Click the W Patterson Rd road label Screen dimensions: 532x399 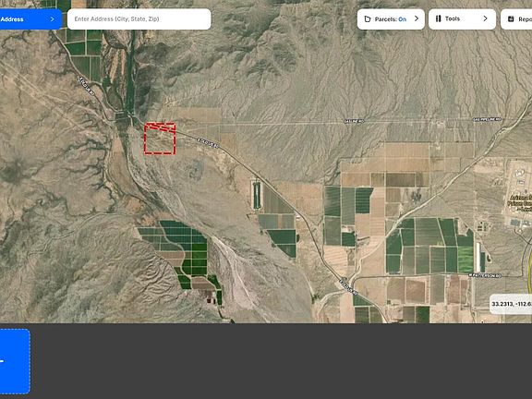pyautogui.click(x=485, y=276)
